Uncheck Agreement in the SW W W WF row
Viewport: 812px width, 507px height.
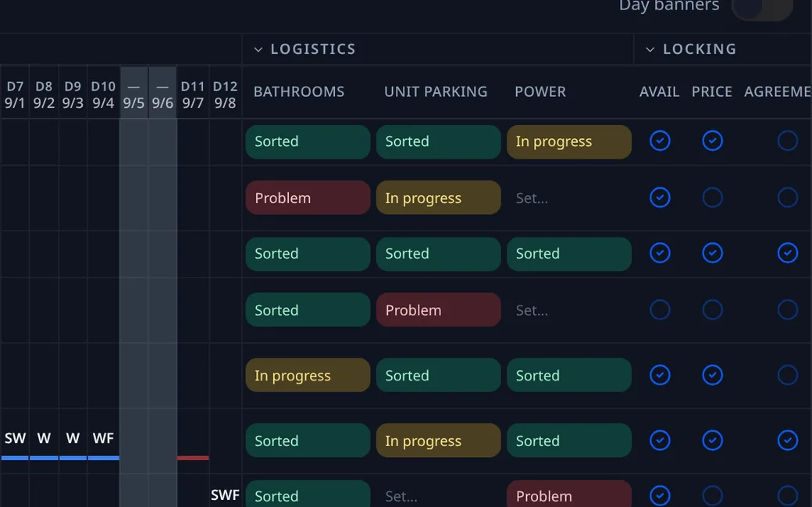788,440
